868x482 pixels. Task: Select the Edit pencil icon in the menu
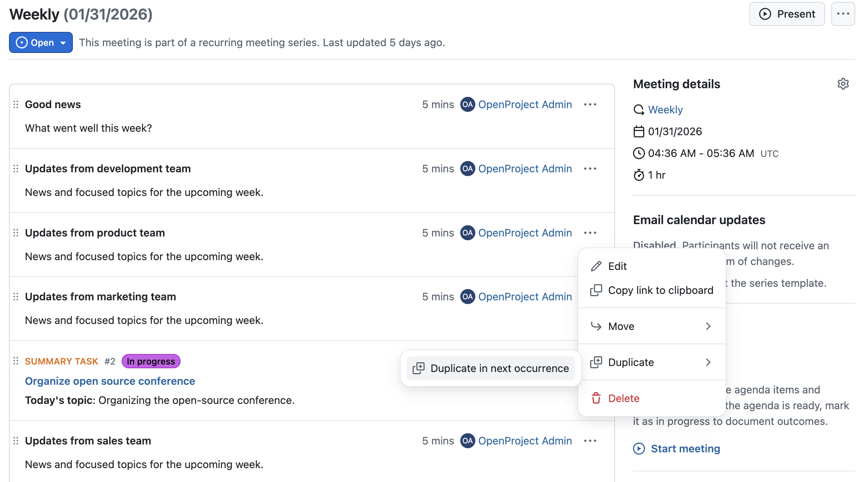(x=596, y=266)
